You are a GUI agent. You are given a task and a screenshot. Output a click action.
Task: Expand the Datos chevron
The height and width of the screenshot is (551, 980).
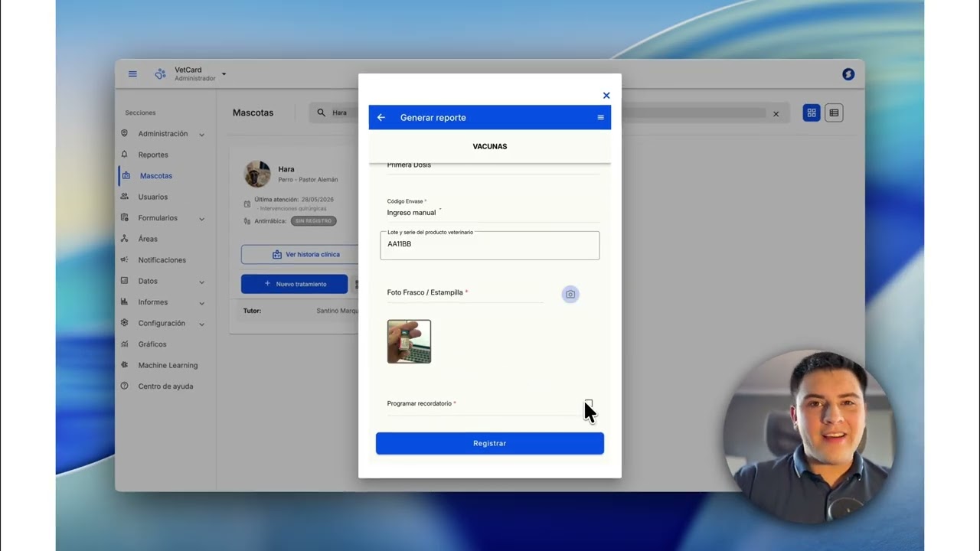point(201,282)
